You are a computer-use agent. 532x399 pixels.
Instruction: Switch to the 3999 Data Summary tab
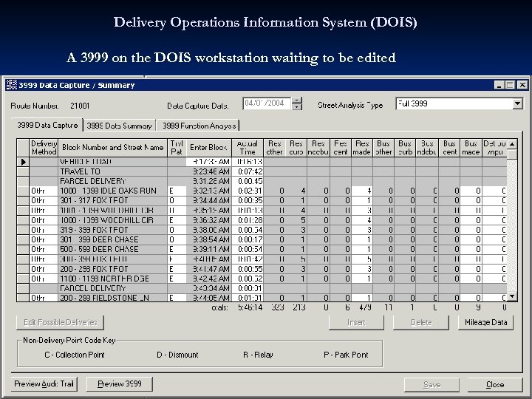point(120,126)
